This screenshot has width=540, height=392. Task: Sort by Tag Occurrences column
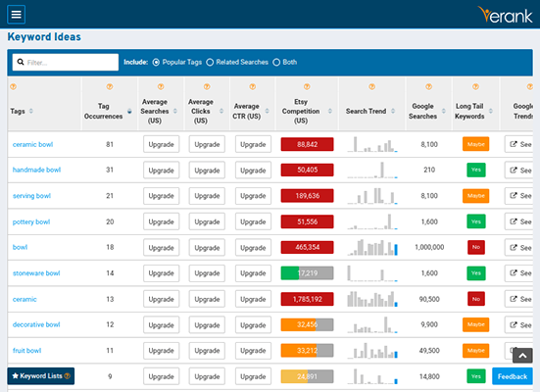point(129,111)
